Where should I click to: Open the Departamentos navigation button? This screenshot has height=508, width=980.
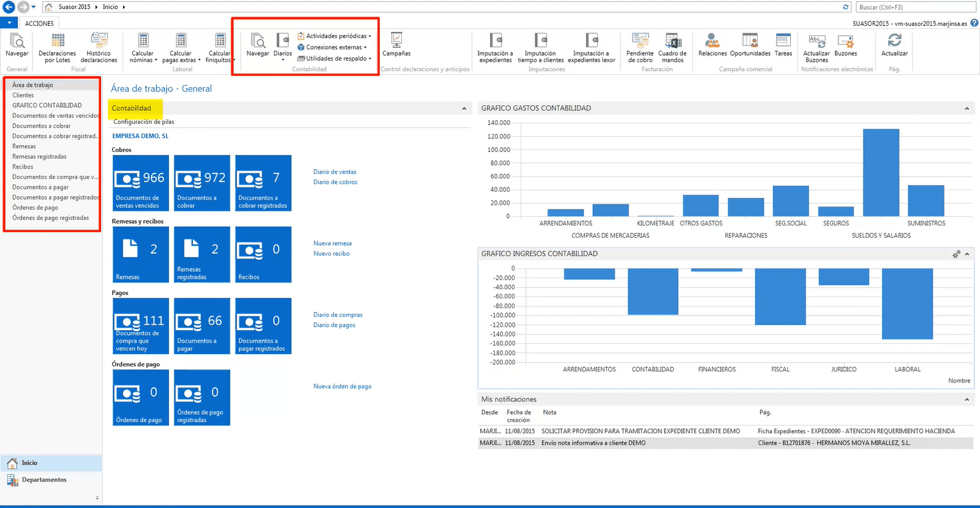pos(51,480)
